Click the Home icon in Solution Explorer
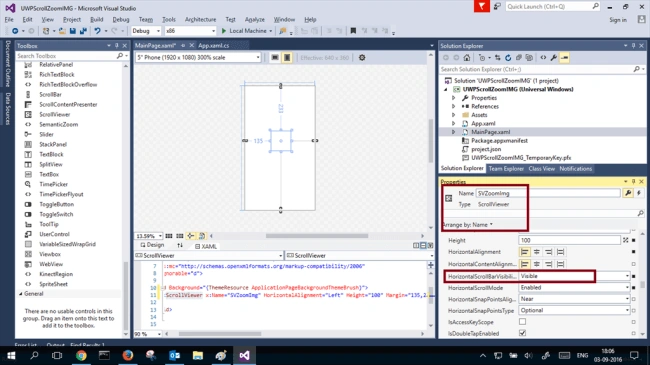The height and width of the screenshot is (365, 650). pyautogui.click(x=467, y=58)
